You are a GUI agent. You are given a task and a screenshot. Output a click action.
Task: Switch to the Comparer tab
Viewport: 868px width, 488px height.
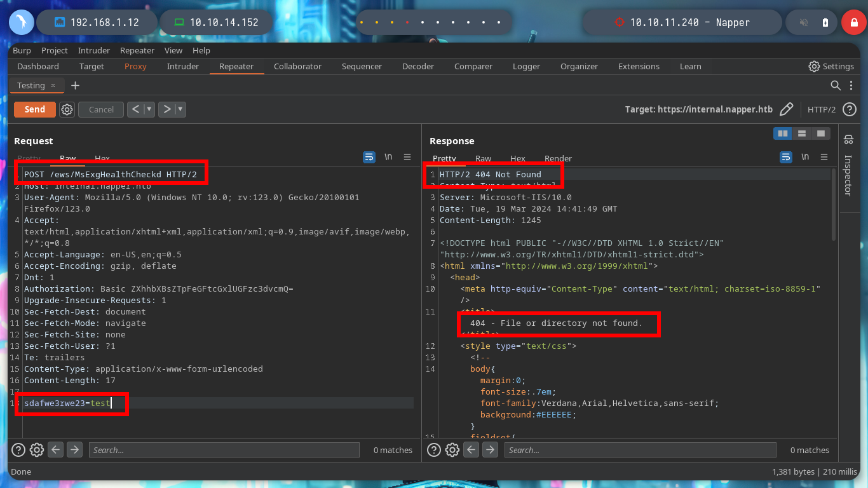pyautogui.click(x=473, y=66)
